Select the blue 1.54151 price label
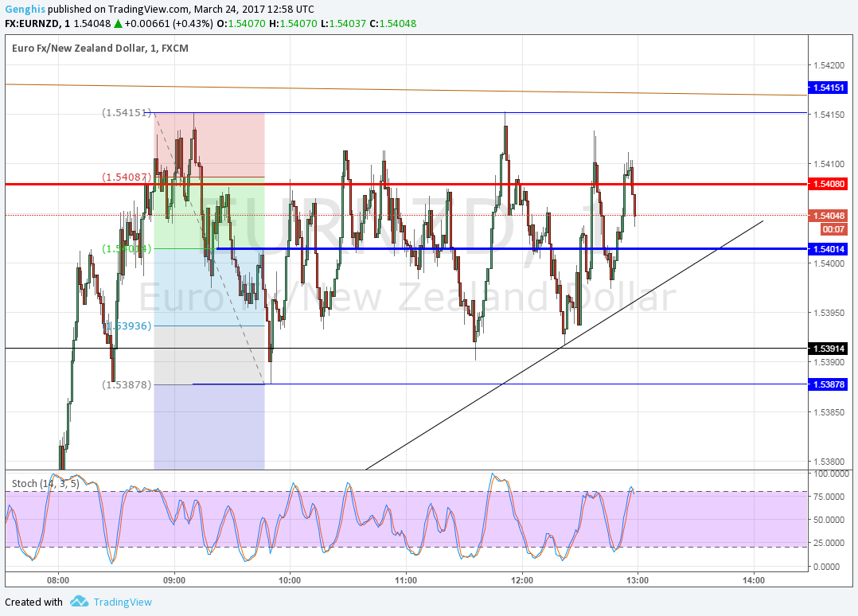 pos(828,88)
